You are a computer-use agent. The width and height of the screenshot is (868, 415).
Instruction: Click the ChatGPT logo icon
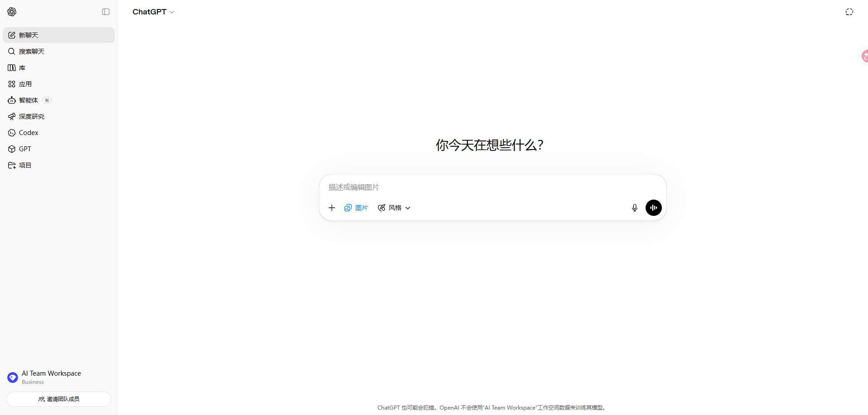coord(12,12)
